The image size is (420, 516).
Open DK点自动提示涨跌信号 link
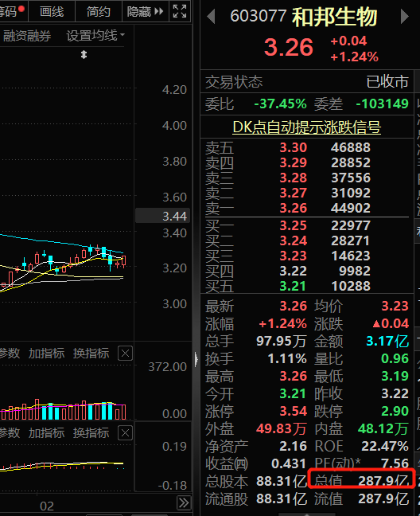[x=306, y=127]
